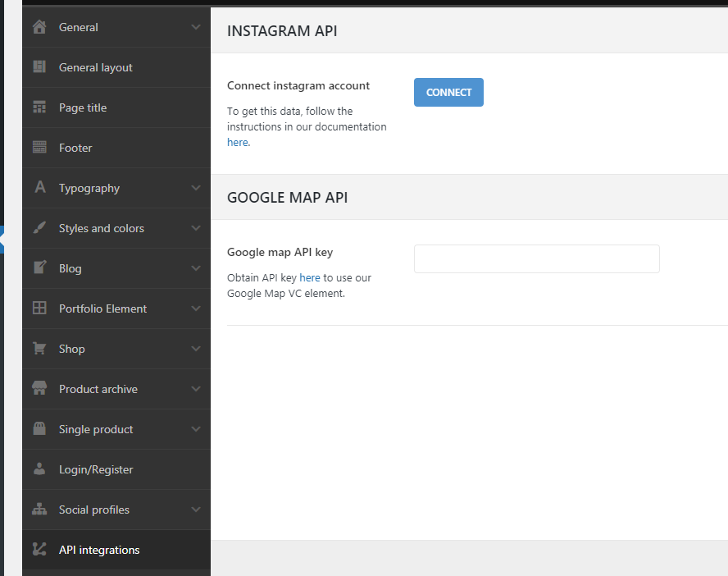The height and width of the screenshot is (576, 728).
Task: Click the Blog pencil icon
Action: [39, 267]
